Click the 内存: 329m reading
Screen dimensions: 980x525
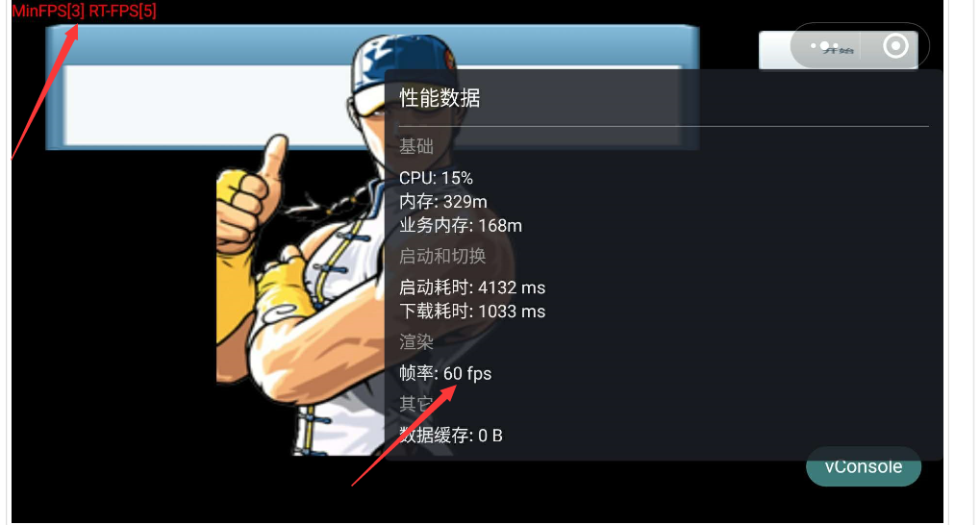pos(443,202)
